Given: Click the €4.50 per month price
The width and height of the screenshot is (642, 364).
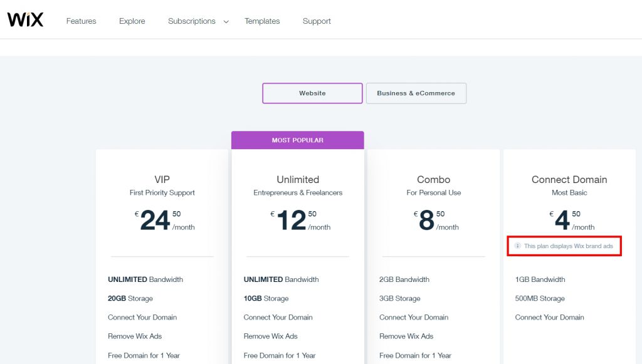Looking at the screenshot, I should pos(572,221).
